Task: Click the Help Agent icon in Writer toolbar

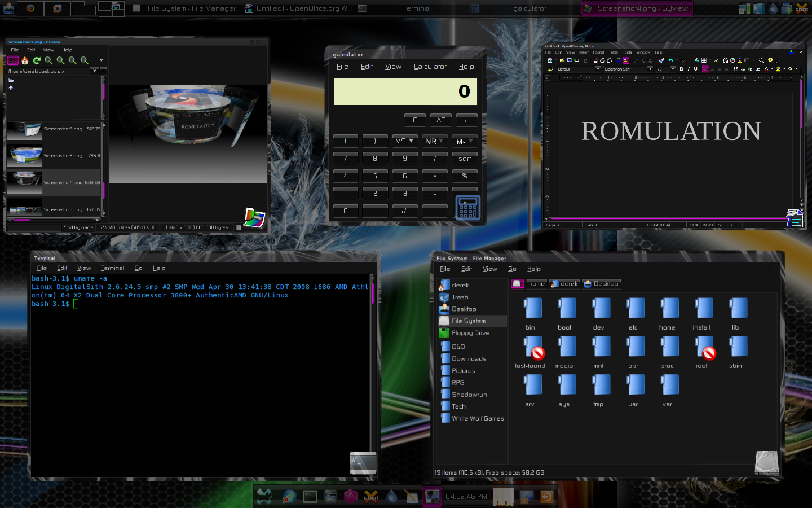Action: pyautogui.click(x=770, y=60)
